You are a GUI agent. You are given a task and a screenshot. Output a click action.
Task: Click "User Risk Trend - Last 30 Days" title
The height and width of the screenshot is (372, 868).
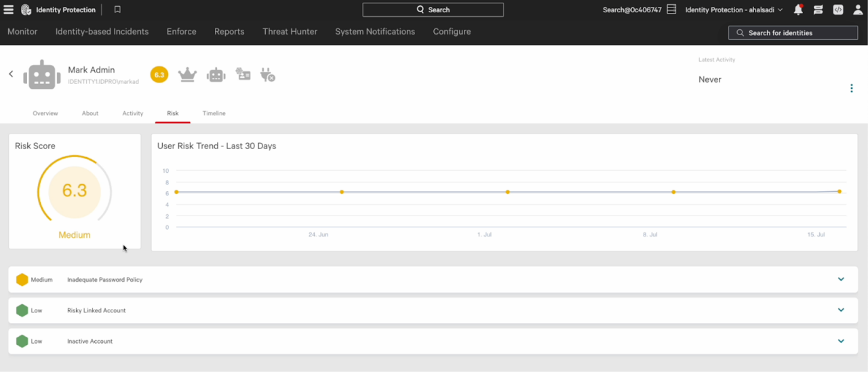(x=216, y=146)
